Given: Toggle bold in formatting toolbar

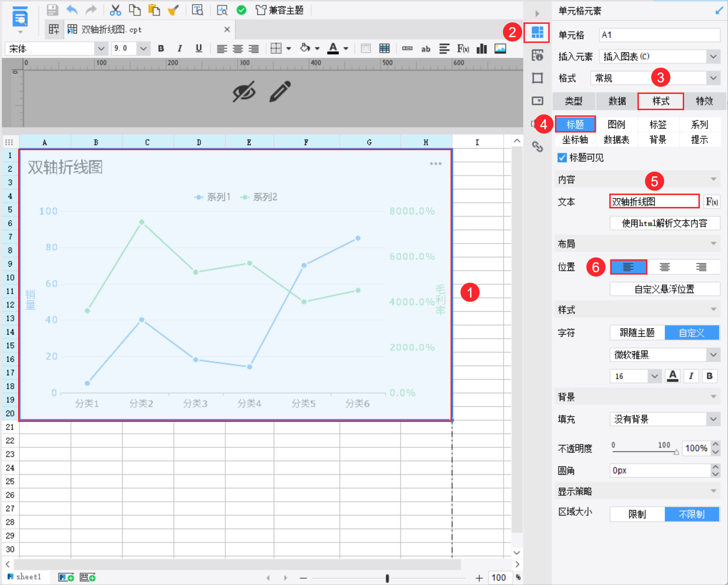Looking at the screenshot, I should pos(161,49).
